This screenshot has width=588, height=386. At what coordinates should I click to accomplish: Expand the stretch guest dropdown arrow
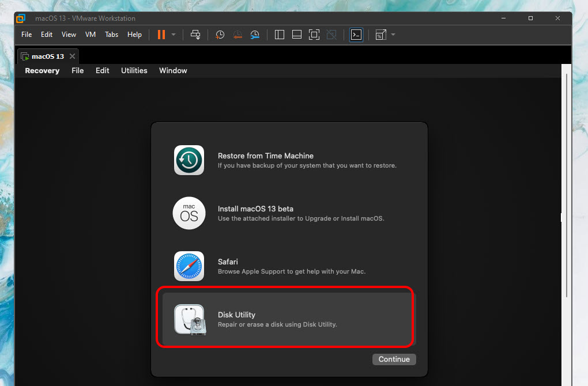tap(393, 35)
